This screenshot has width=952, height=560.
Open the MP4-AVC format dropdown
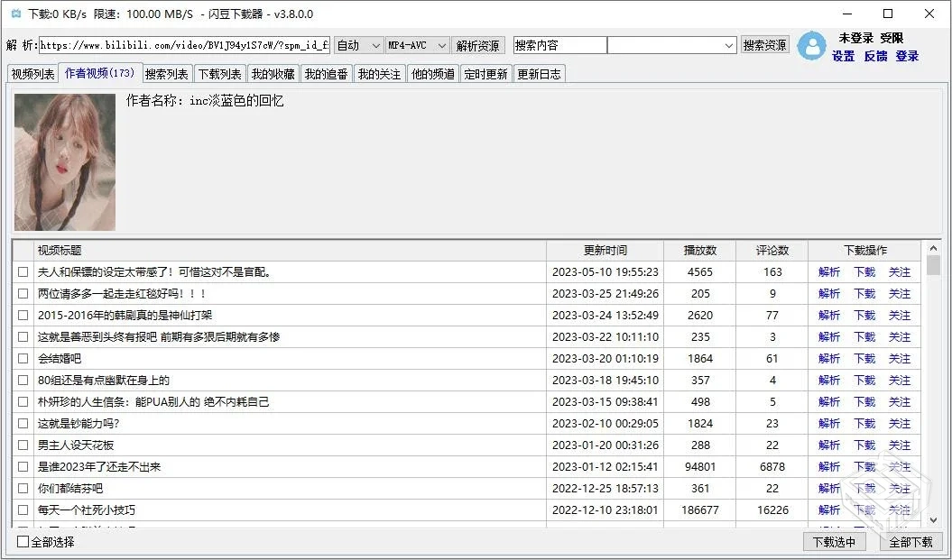415,44
